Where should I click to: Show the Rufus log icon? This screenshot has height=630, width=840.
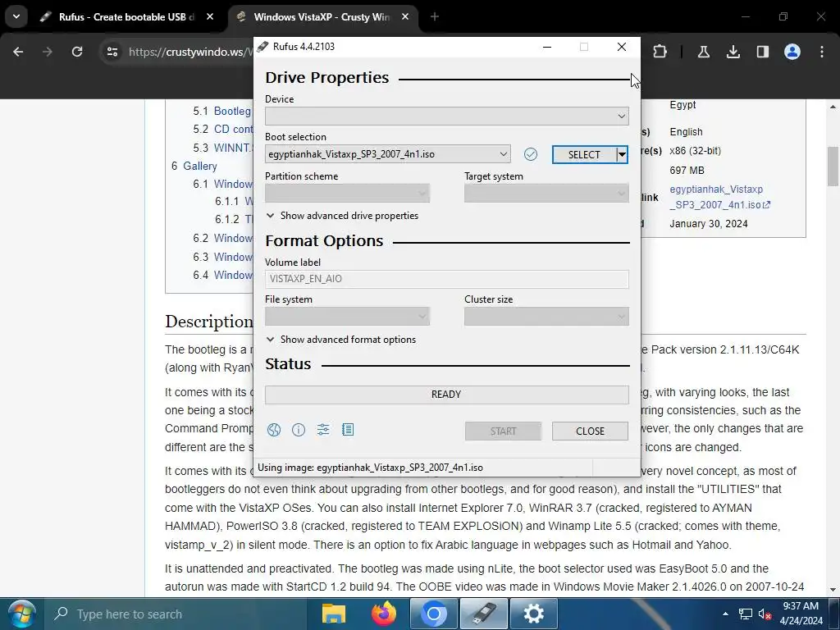click(x=348, y=430)
